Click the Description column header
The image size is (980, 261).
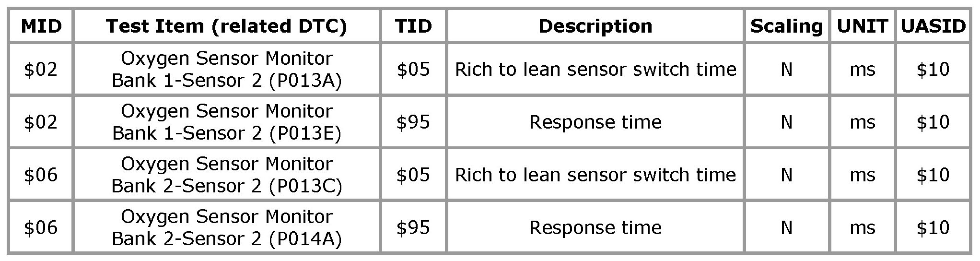595,26
